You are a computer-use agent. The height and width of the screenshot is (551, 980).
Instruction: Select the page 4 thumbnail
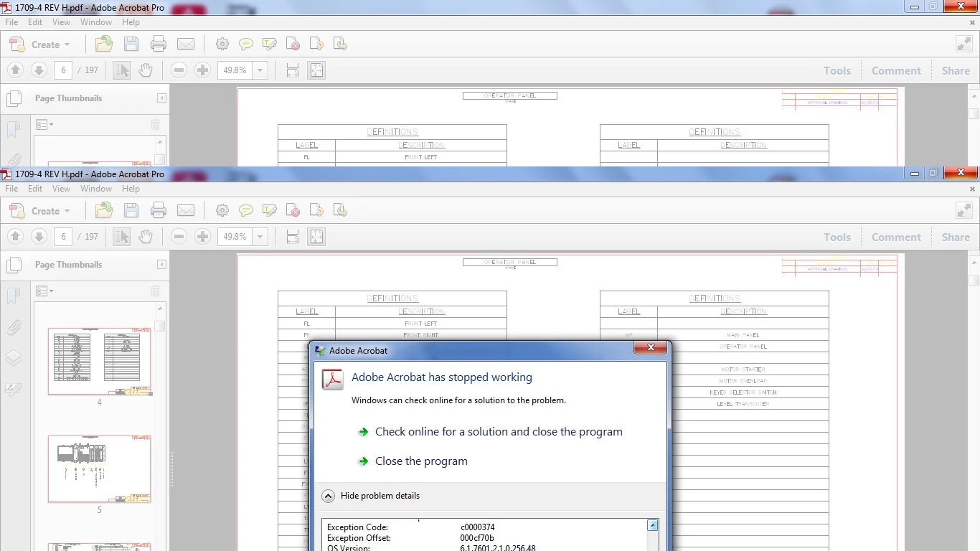[100, 362]
